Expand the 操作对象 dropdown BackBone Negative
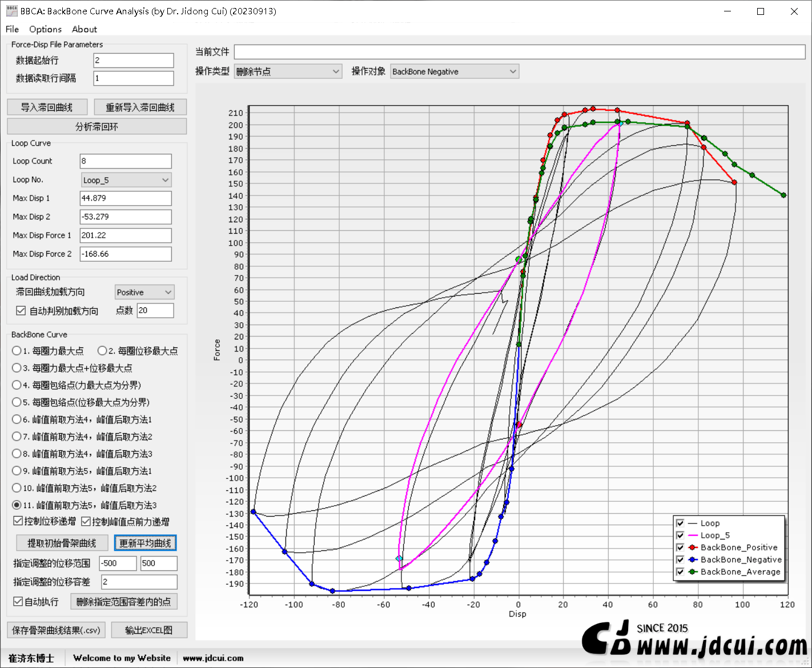 point(455,71)
